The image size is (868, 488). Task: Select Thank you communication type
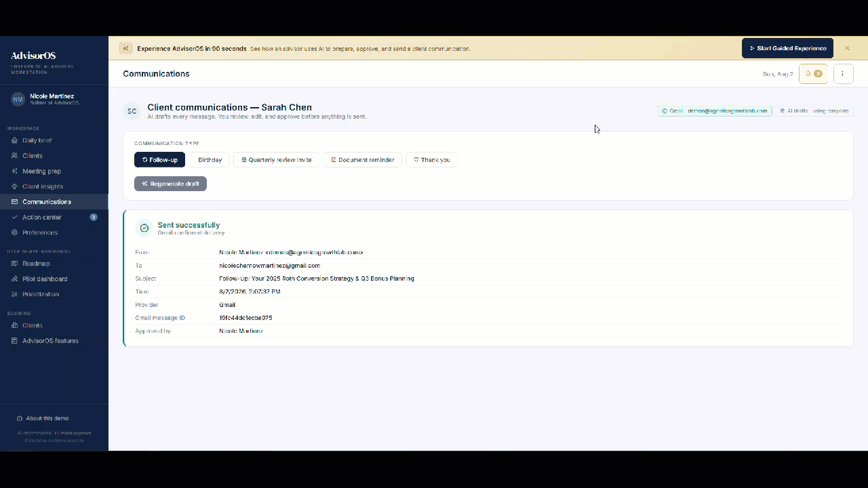click(x=432, y=160)
